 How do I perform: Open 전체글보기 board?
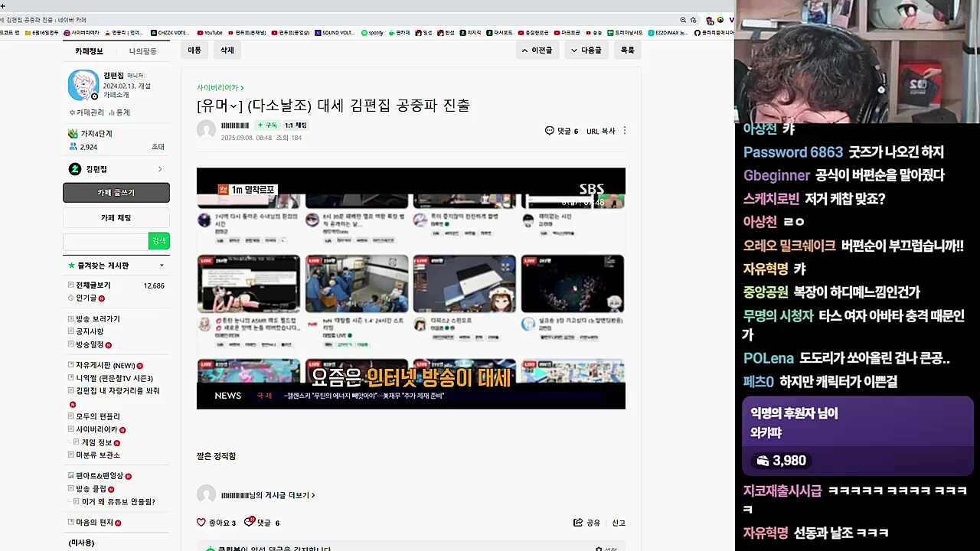pos(93,285)
